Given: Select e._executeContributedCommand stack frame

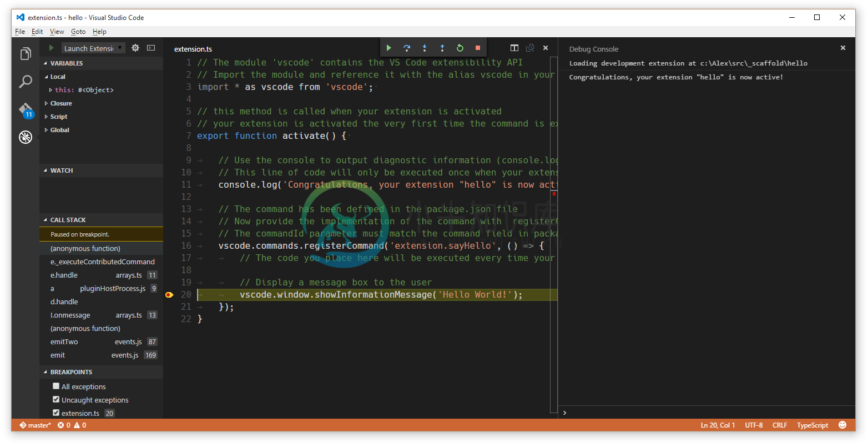Looking at the screenshot, I should (102, 262).
